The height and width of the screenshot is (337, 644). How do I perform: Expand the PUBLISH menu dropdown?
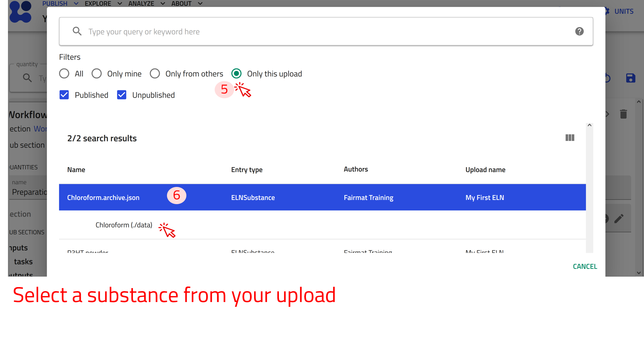(60, 3)
